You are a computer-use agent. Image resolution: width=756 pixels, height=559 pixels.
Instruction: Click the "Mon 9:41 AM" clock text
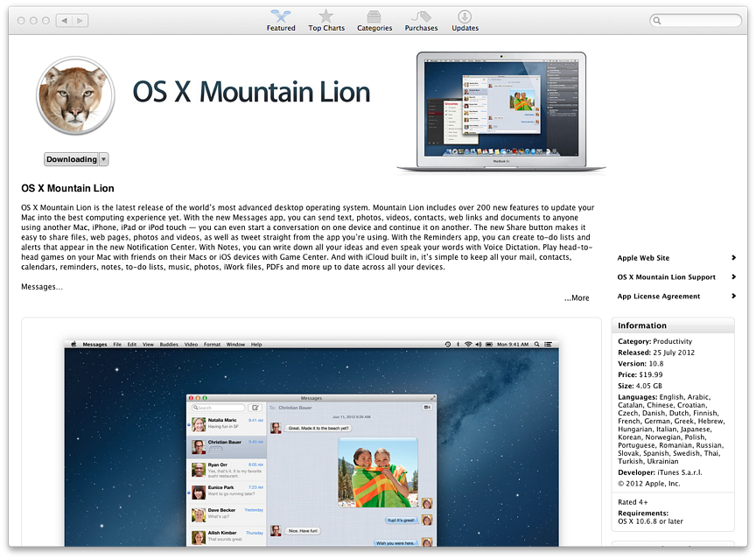click(513, 345)
